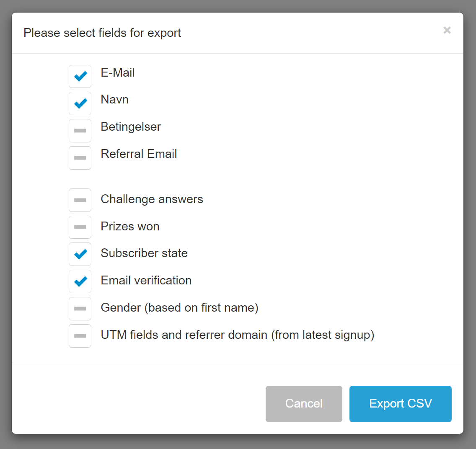Screen dimensions: 476x449
Task: Untick the Subscriber state checkbox
Action: tap(80, 254)
